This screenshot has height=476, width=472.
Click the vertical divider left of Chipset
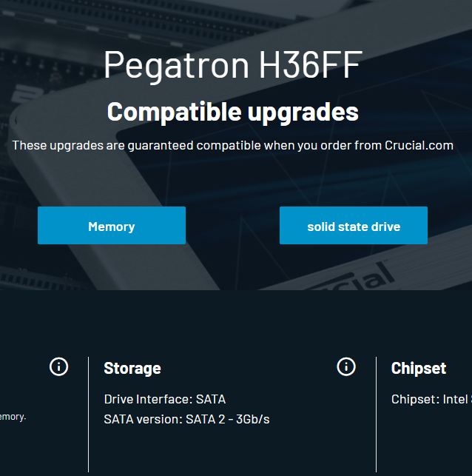click(x=376, y=415)
